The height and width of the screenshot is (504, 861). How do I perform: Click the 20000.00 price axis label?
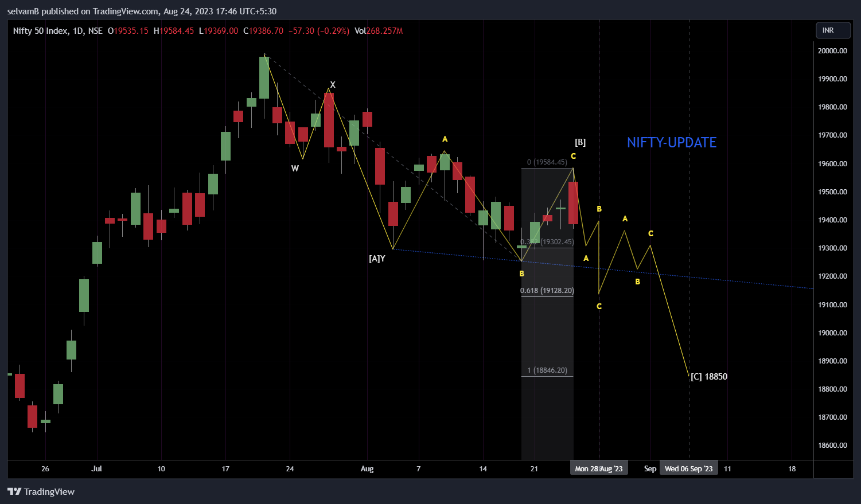tap(832, 50)
